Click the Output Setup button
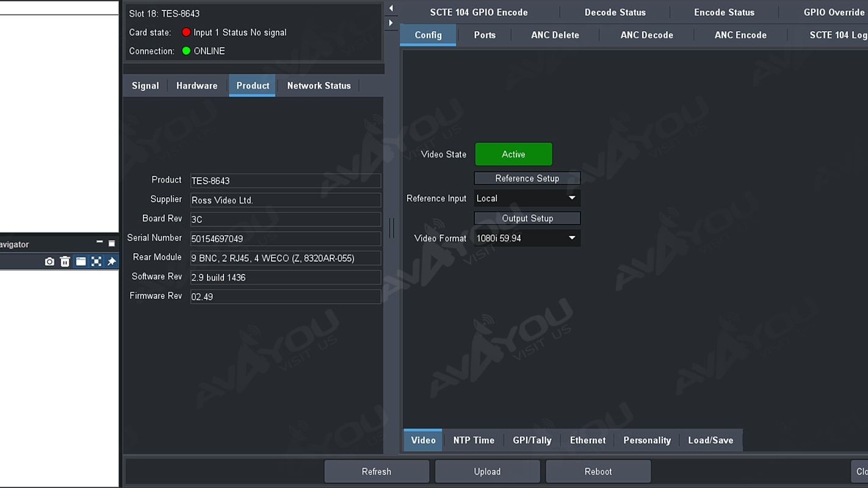The width and height of the screenshot is (868, 488). pos(527,218)
